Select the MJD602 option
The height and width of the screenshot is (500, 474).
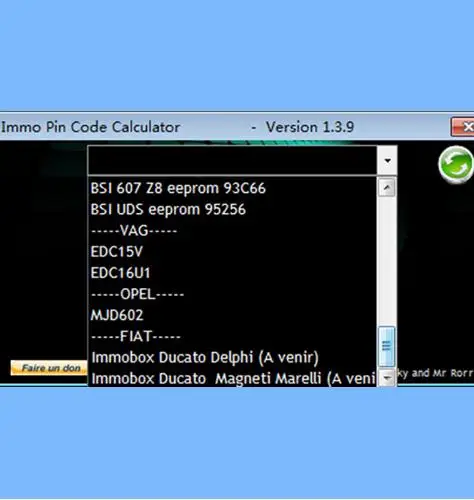[x=232, y=315]
